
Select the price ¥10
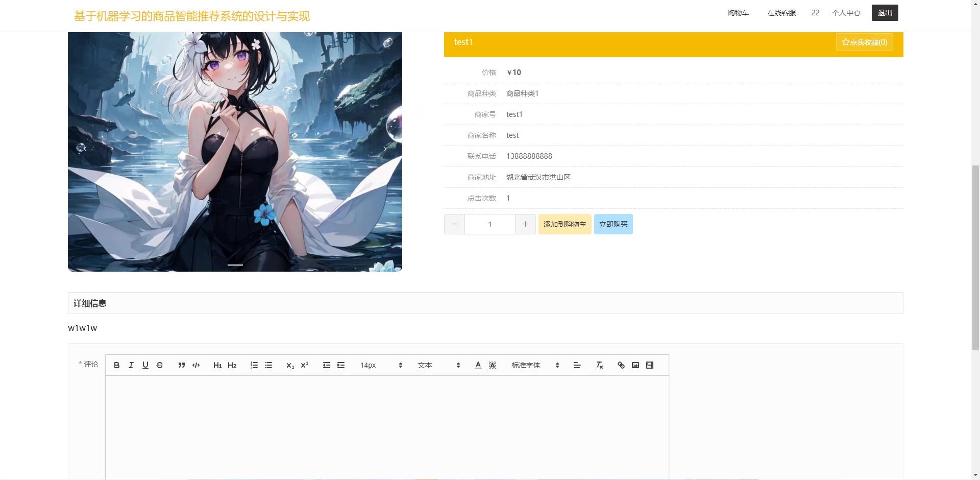pyautogui.click(x=514, y=73)
